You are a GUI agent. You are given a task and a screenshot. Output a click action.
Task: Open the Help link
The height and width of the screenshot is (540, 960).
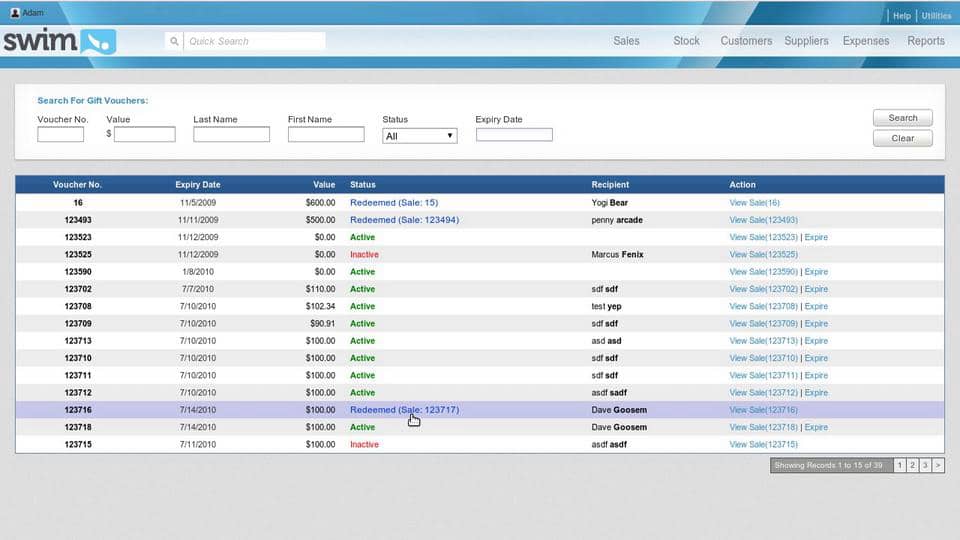tap(902, 16)
